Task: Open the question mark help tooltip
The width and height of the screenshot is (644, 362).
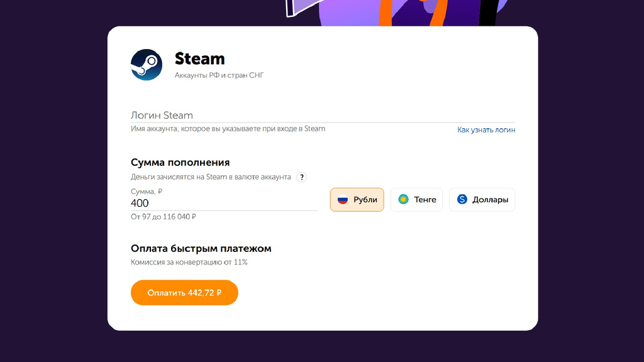Action: (301, 177)
